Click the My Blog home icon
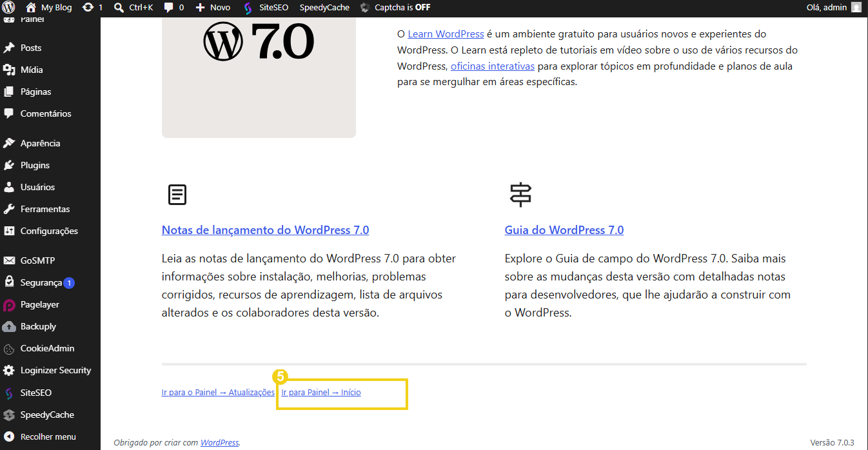The image size is (868, 450). pyautogui.click(x=30, y=8)
